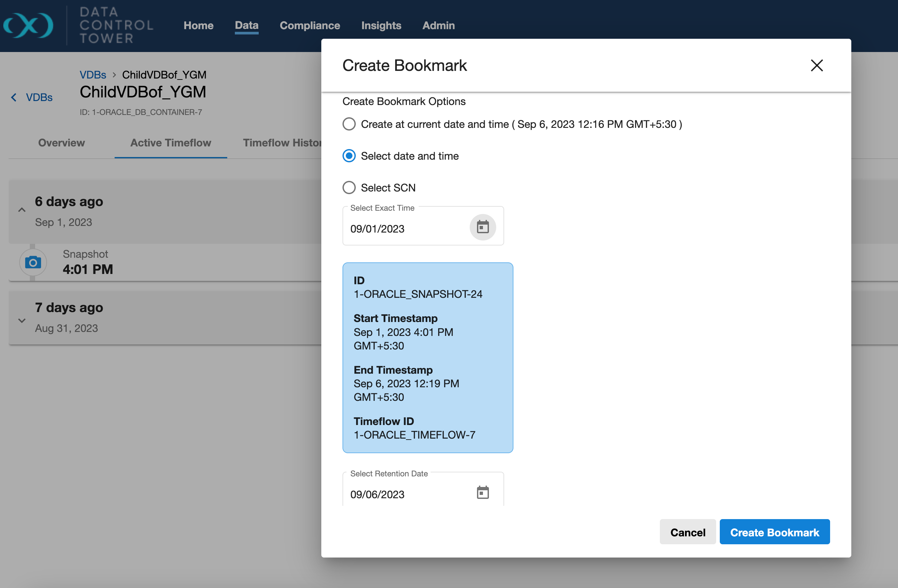Click the Create Bookmark button

click(774, 532)
